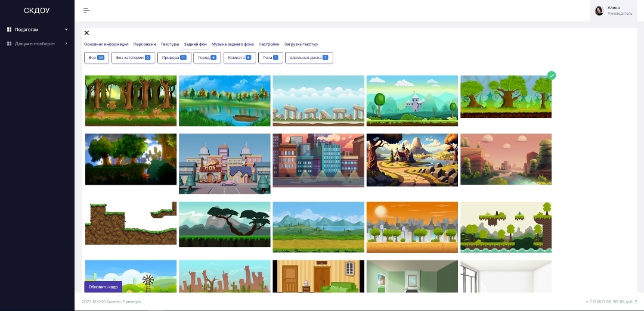Open Алина's user avatar
The width and height of the screenshot is (644, 311).
(x=599, y=11)
